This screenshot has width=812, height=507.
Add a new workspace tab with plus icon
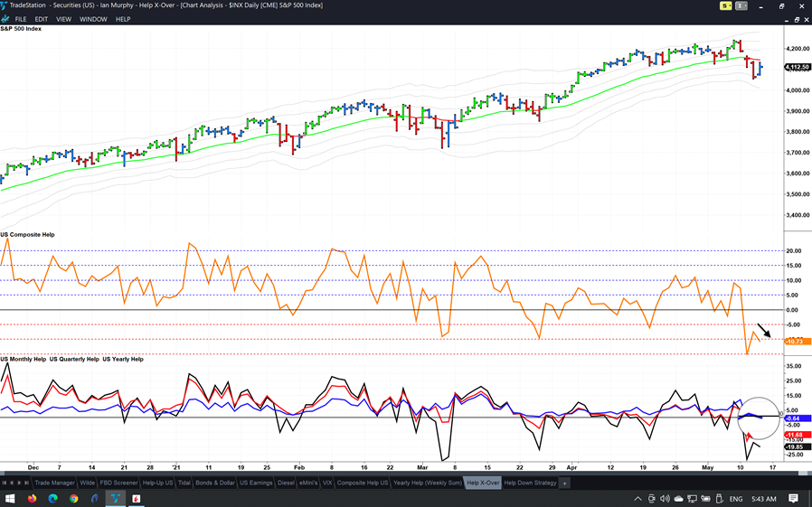click(x=565, y=484)
